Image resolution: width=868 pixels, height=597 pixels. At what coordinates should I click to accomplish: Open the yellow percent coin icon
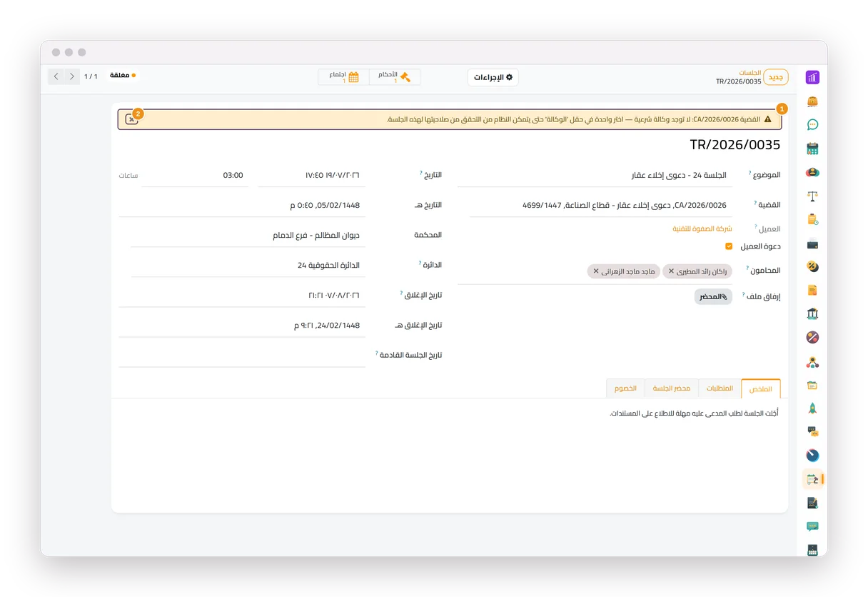coord(812,266)
